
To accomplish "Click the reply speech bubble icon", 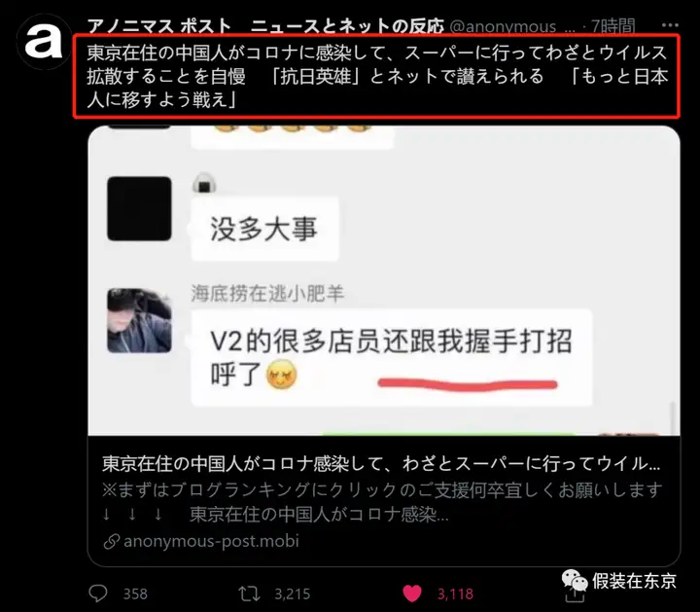I will (98, 594).
